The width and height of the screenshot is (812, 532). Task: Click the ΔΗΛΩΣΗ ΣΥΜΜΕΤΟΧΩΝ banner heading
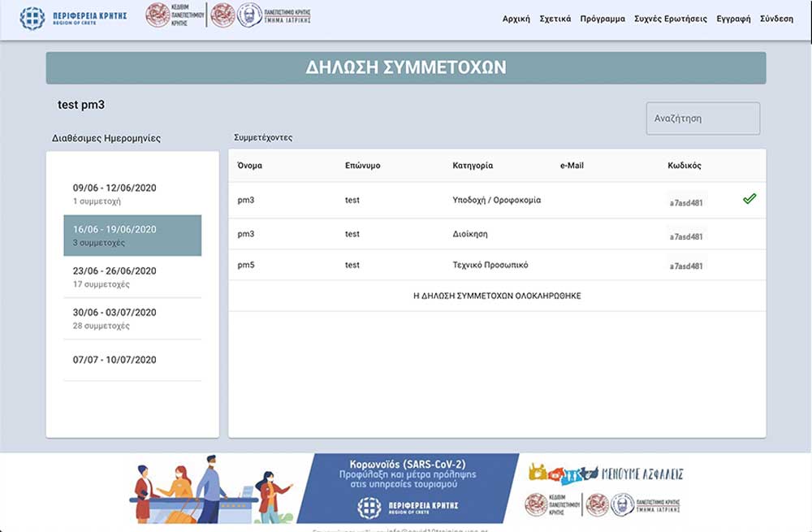(406, 67)
